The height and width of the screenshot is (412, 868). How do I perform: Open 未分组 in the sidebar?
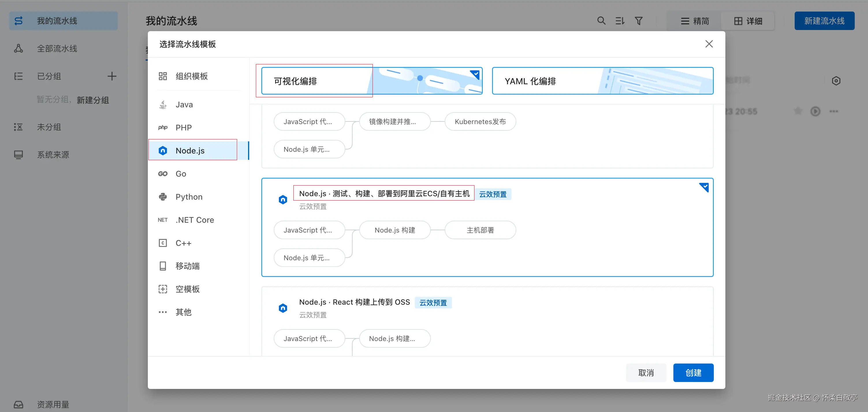coord(63,127)
